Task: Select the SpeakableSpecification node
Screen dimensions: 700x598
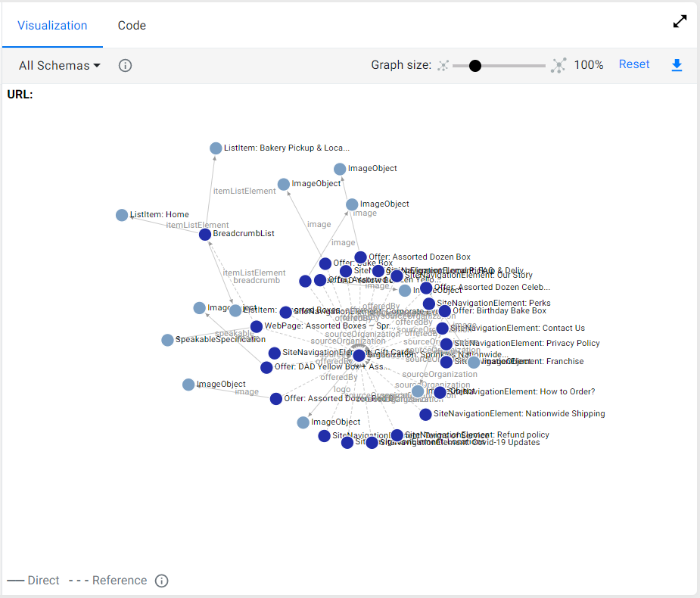Action: [x=167, y=340]
